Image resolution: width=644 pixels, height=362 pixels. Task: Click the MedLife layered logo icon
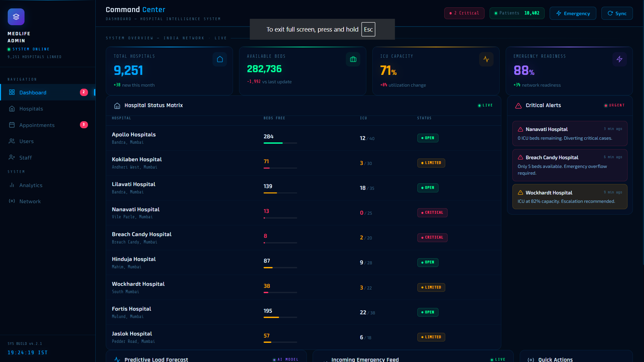click(16, 17)
